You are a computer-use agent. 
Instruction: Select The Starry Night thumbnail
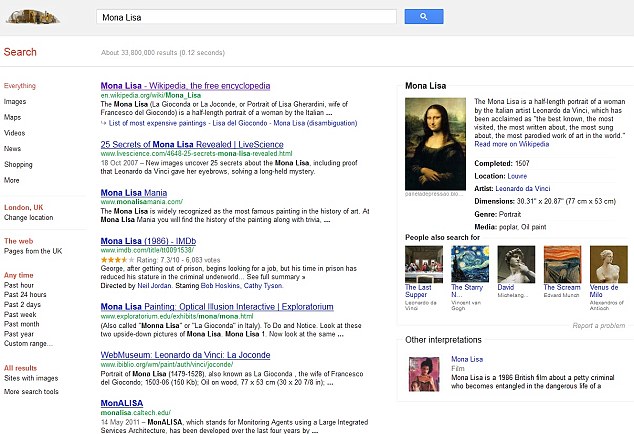click(x=470, y=264)
